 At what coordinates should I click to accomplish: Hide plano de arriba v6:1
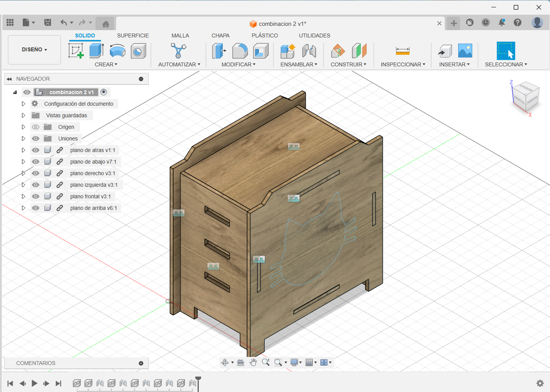(x=36, y=208)
